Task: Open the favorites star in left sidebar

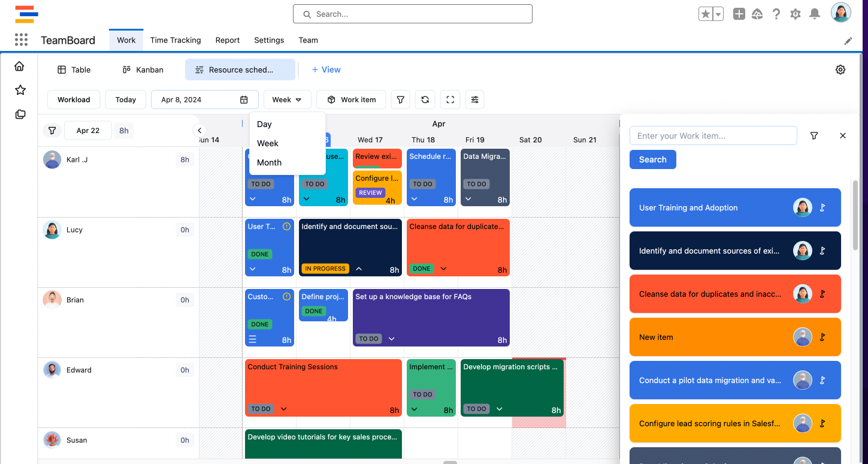Action: coord(20,90)
